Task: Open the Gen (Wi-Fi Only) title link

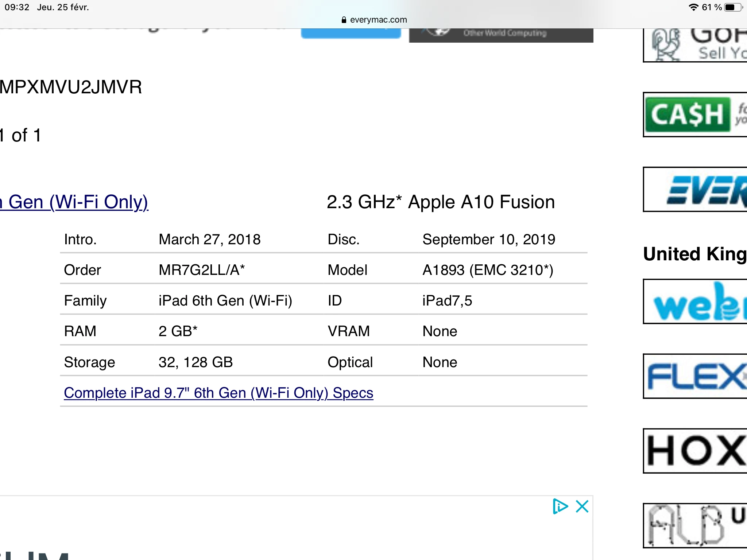Action: click(74, 202)
